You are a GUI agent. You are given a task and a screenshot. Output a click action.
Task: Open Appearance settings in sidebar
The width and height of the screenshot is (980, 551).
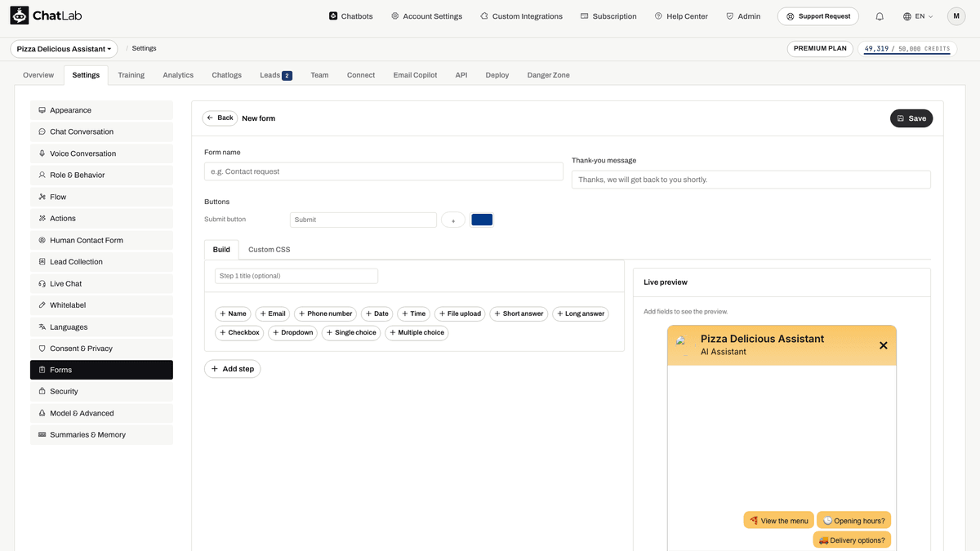point(101,110)
